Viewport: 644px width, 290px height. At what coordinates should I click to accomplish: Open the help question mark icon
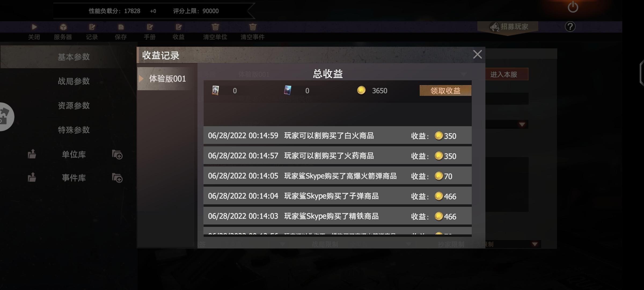(x=570, y=27)
